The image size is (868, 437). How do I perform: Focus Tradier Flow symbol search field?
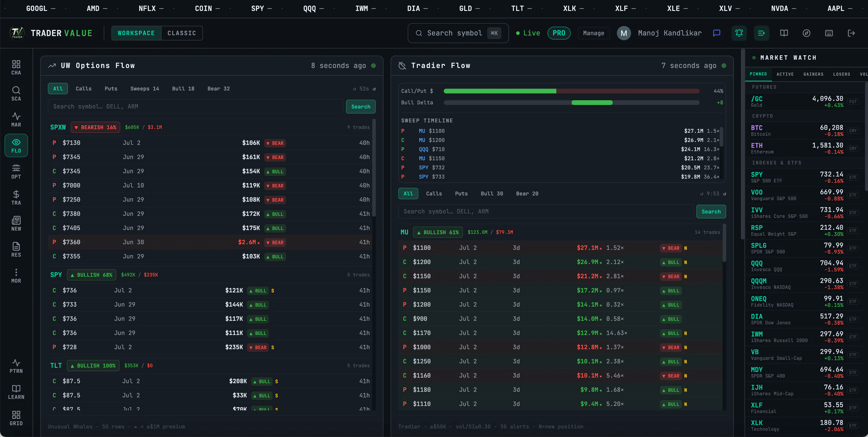(546, 211)
